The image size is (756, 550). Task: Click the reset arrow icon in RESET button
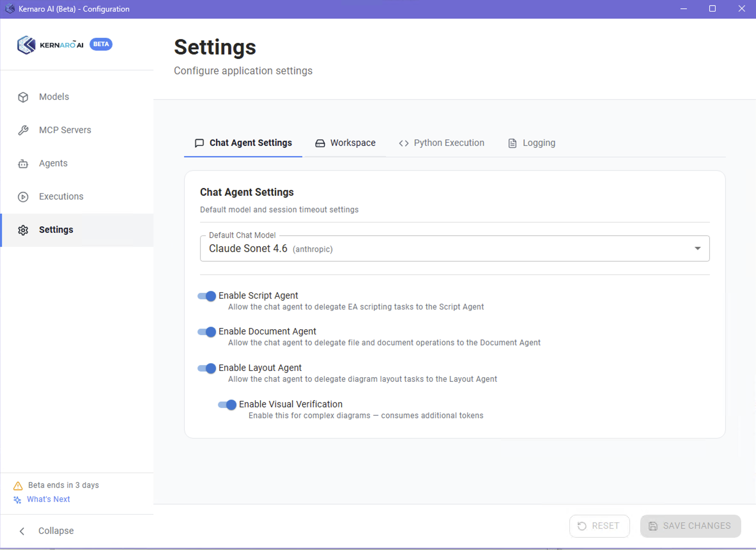582,526
